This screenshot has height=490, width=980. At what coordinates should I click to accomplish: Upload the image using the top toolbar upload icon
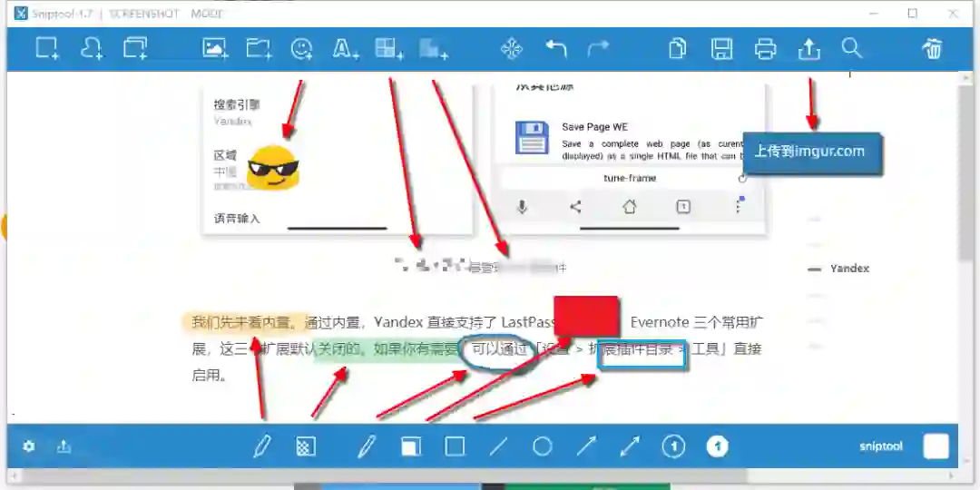point(809,49)
